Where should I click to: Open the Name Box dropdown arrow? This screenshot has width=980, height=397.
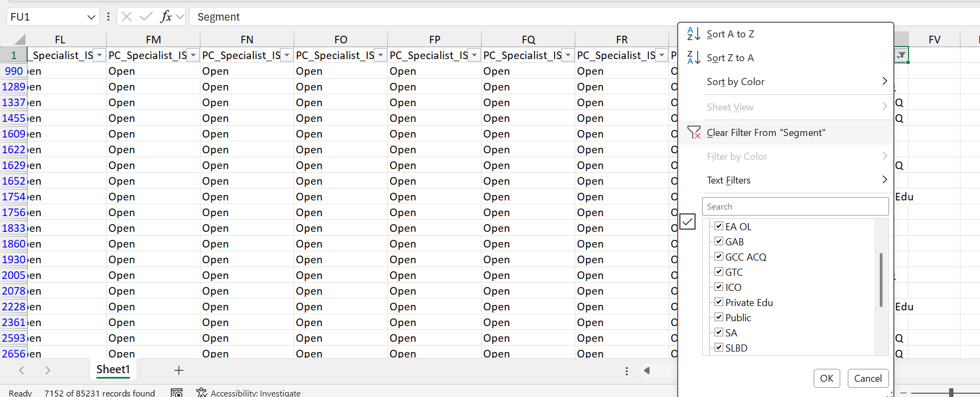(x=91, y=17)
